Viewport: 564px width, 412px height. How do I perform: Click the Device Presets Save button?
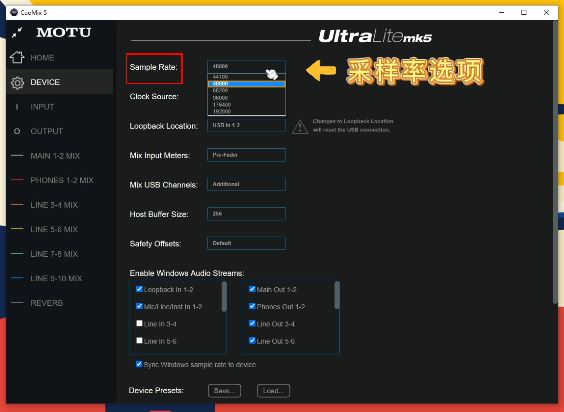pos(224,391)
